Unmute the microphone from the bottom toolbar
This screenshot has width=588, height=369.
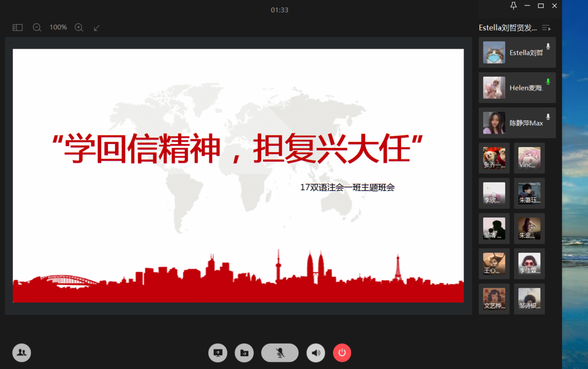tap(280, 353)
